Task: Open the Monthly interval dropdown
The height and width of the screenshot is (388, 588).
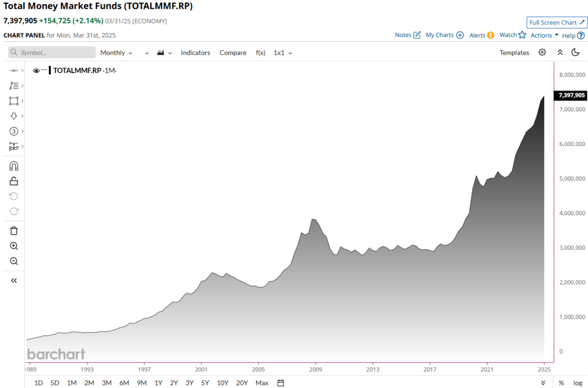Action: tap(116, 53)
